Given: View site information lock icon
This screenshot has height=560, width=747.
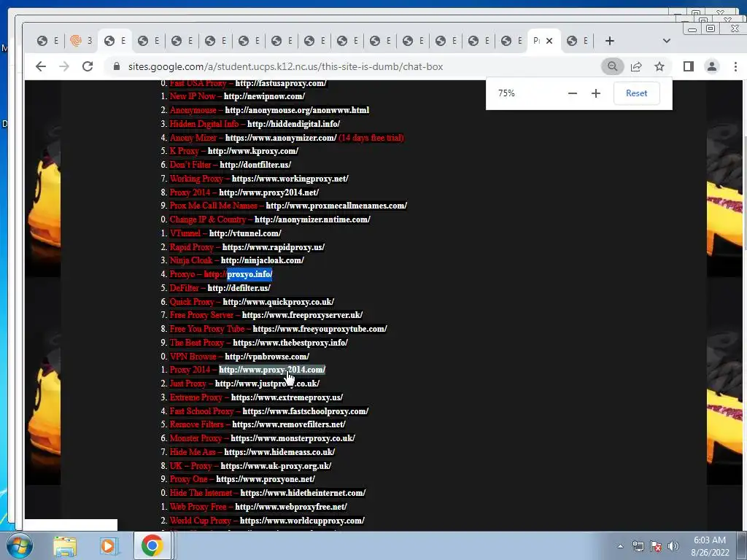Looking at the screenshot, I should pyautogui.click(x=116, y=66).
